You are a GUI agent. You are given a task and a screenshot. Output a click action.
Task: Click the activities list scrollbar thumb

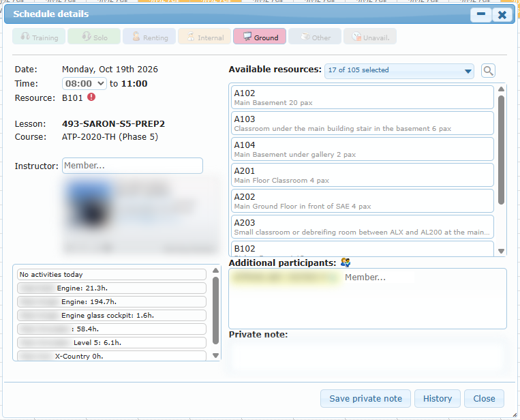click(215, 311)
